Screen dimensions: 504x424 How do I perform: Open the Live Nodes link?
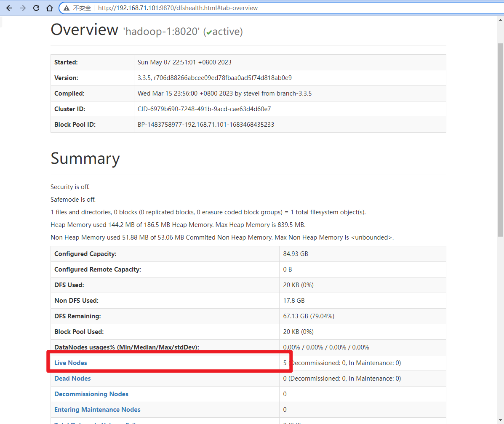pyautogui.click(x=71, y=363)
